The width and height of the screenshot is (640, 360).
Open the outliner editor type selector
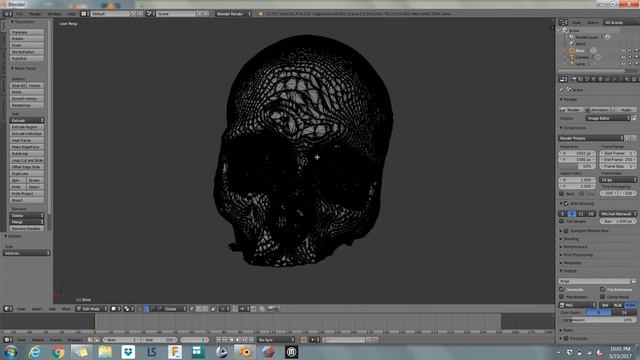pyautogui.click(x=563, y=22)
